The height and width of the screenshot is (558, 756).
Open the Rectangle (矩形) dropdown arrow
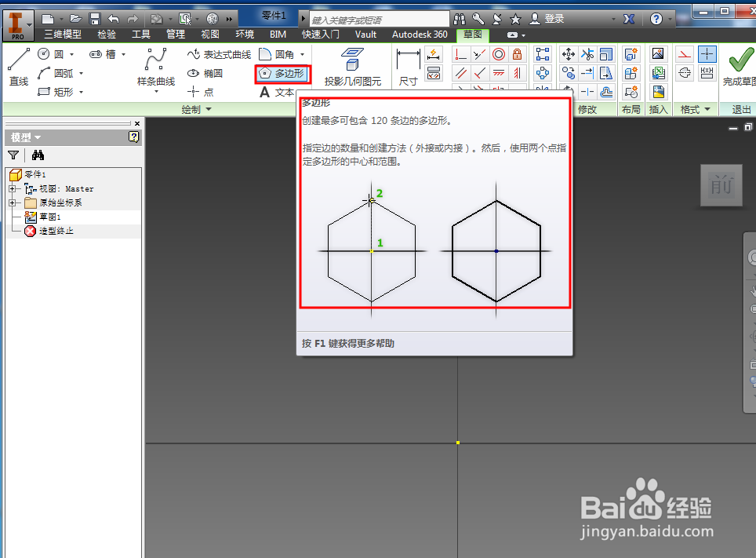tap(81, 92)
